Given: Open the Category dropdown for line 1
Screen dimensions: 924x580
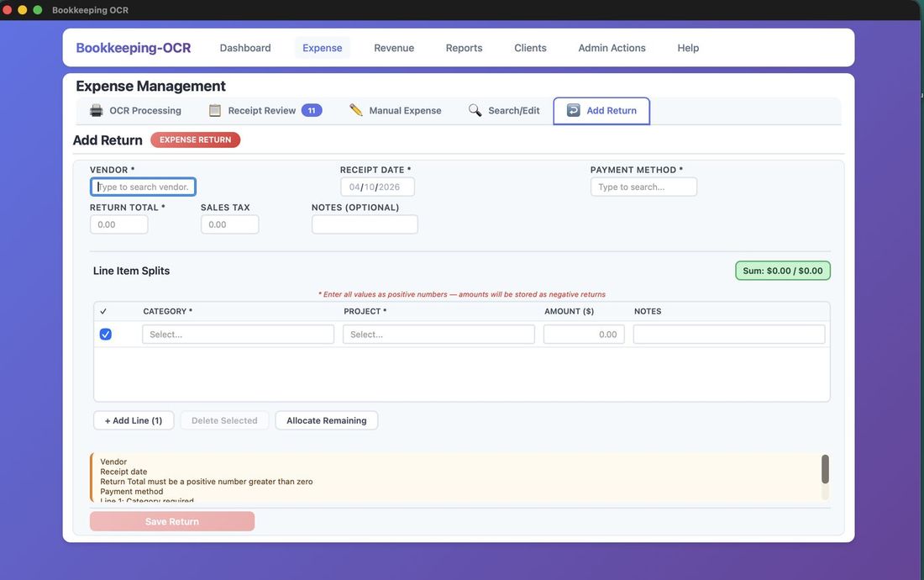Looking at the screenshot, I should tap(238, 333).
